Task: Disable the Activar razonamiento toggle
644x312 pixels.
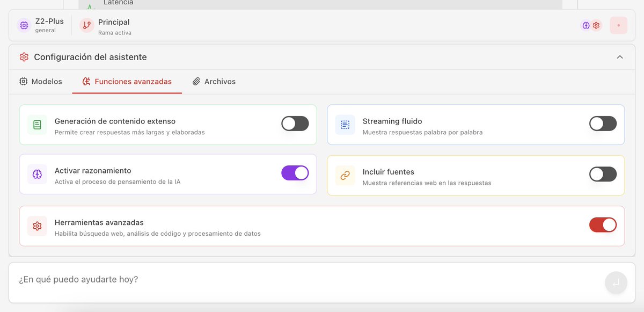Action: tap(295, 173)
